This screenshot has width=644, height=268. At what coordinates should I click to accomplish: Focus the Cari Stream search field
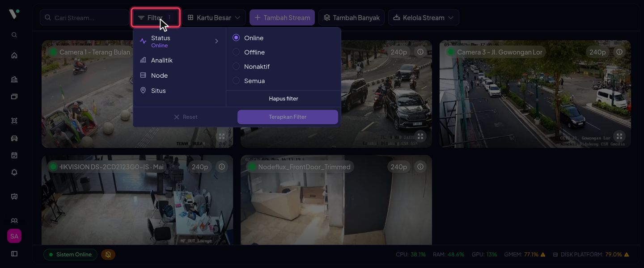(x=84, y=18)
